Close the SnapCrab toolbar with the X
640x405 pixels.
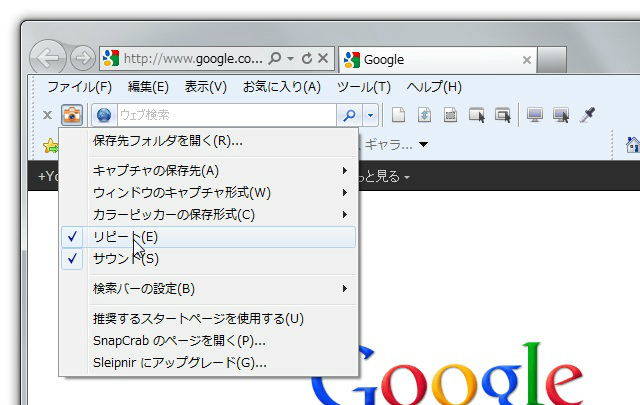pyautogui.click(x=47, y=115)
